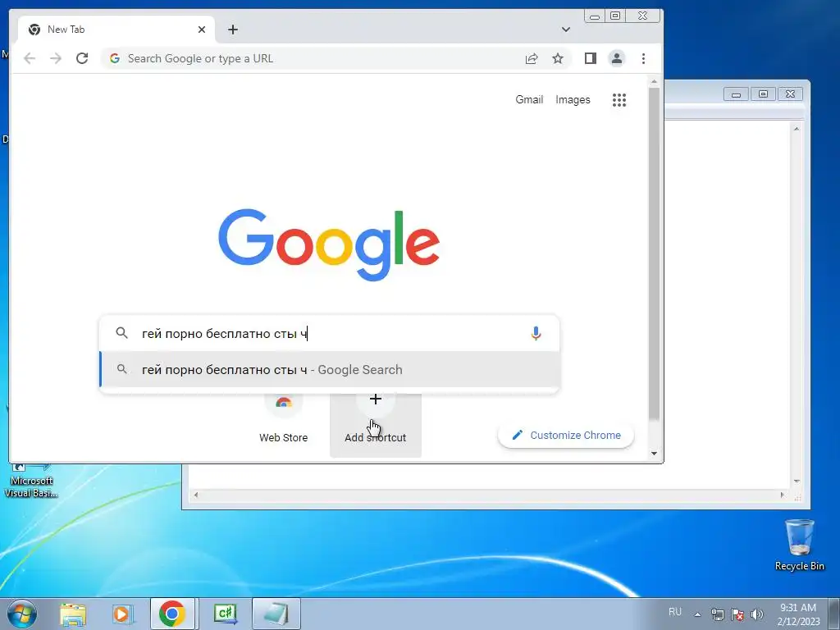The width and height of the screenshot is (840, 630).
Task: Launch Windows Media Player from taskbar
Action: point(122,614)
